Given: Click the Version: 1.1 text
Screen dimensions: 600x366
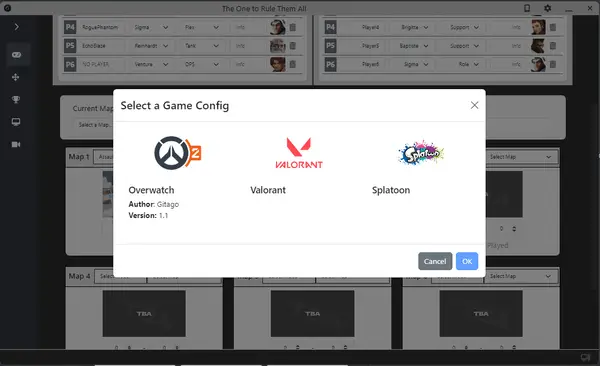Looking at the screenshot, I should pos(148,215).
